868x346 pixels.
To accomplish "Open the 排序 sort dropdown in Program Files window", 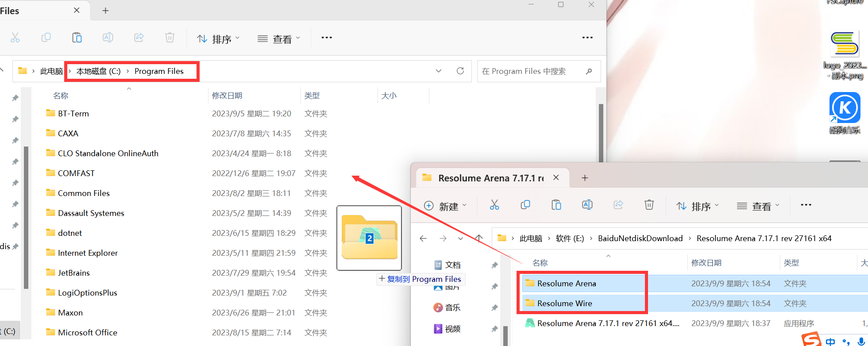I will (218, 39).
